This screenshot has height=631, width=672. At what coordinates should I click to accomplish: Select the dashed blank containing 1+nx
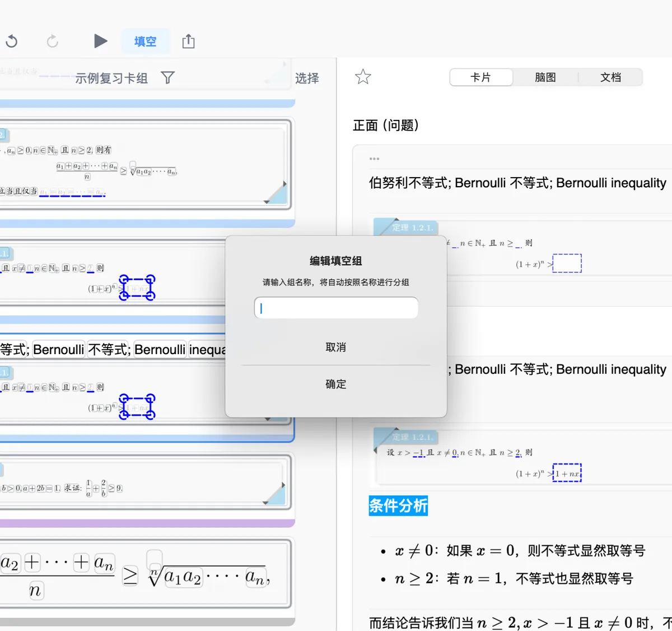point(567,473)
